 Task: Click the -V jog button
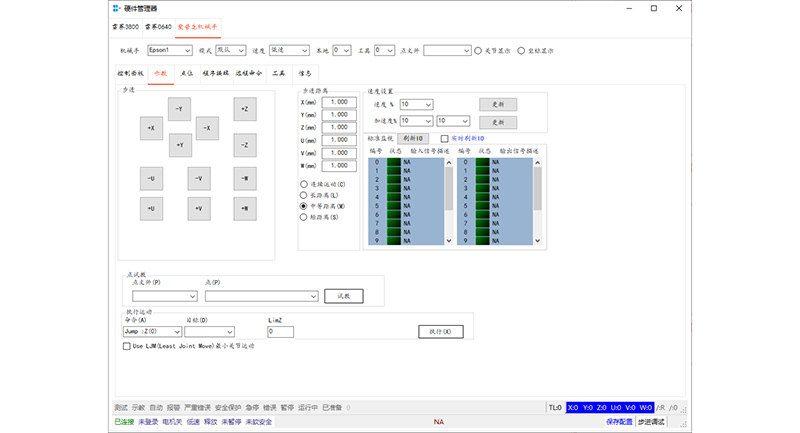coord(199,179)
